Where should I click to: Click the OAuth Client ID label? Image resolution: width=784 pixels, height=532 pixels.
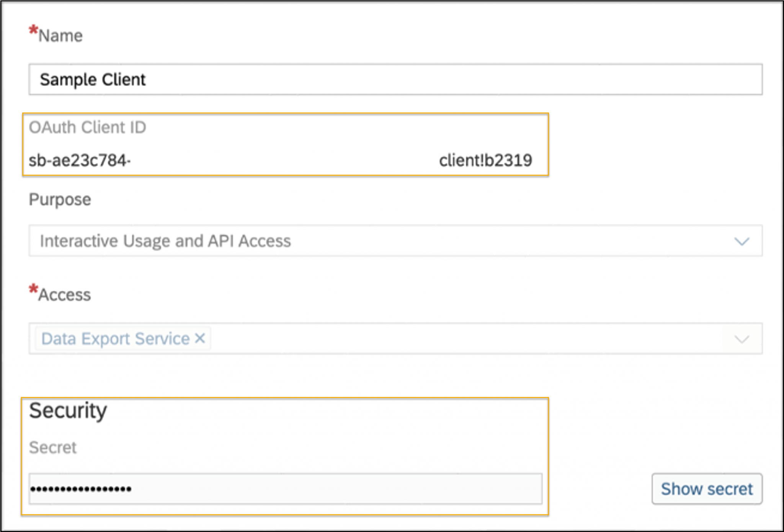point(88,127)
